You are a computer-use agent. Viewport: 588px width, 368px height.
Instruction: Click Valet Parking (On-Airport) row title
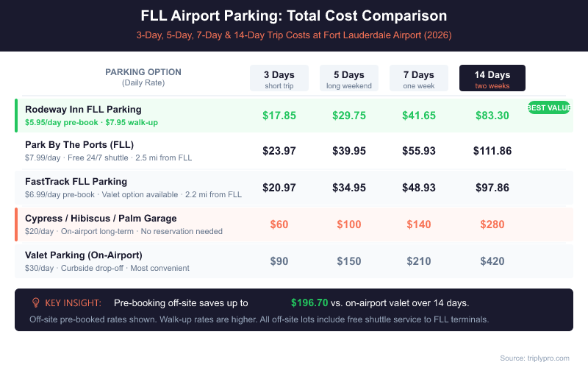[x=85, y=255]
